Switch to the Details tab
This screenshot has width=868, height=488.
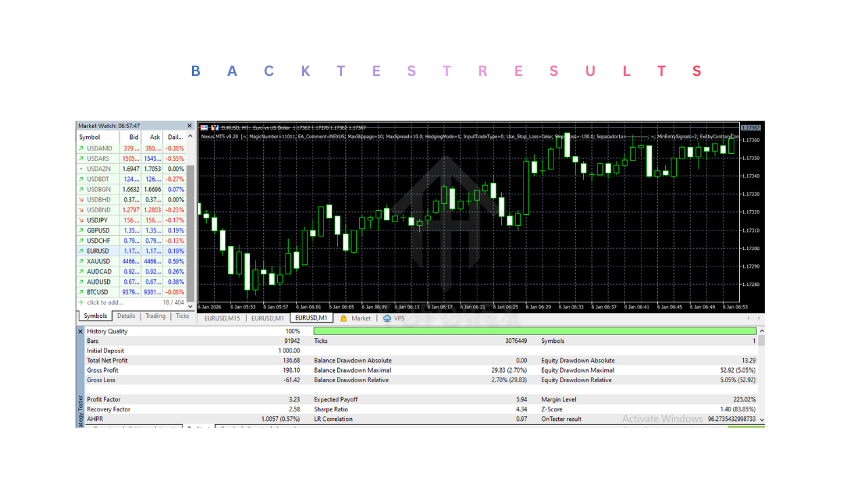(126, 316)
